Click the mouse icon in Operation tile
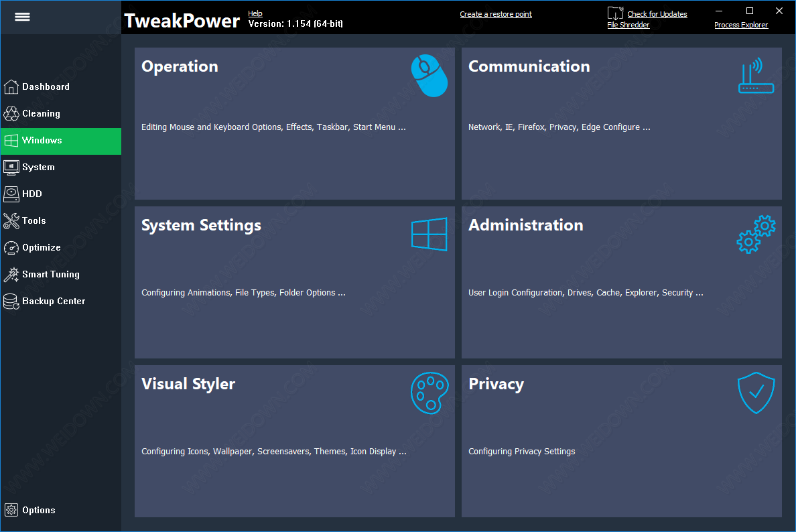796x532 pixels. 429,76
